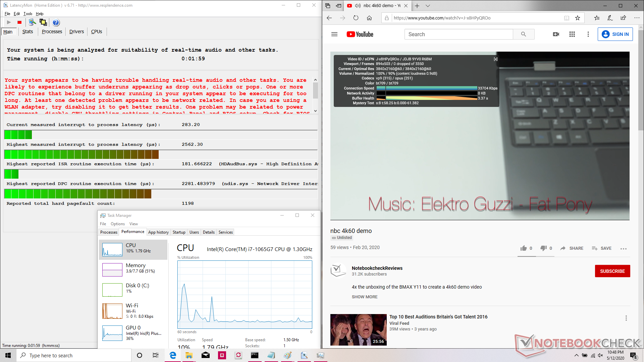Open Britain's Got Talent video thumbnail
Viewport: 644px width, 362px height.
[359, 330]
